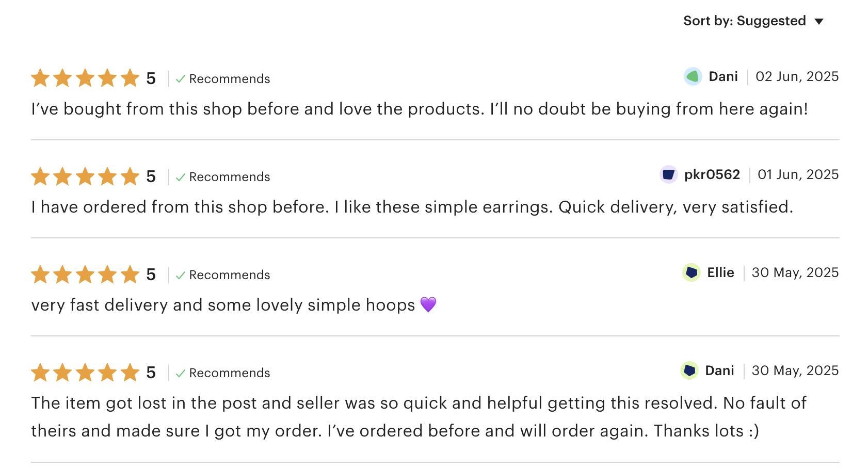Click the Dani username dated 02 Jun, 2025
Viewport: 868px width, 469px height.
(x=723, y=76)
